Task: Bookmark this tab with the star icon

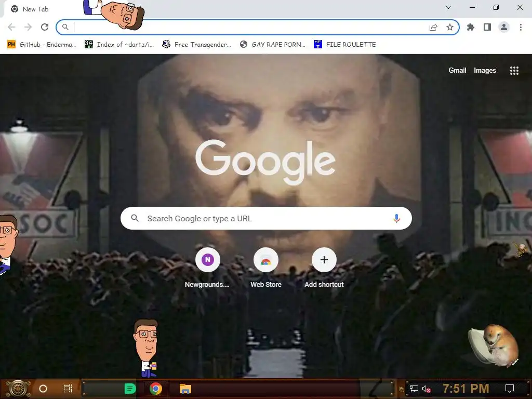Action: (450, 27)
